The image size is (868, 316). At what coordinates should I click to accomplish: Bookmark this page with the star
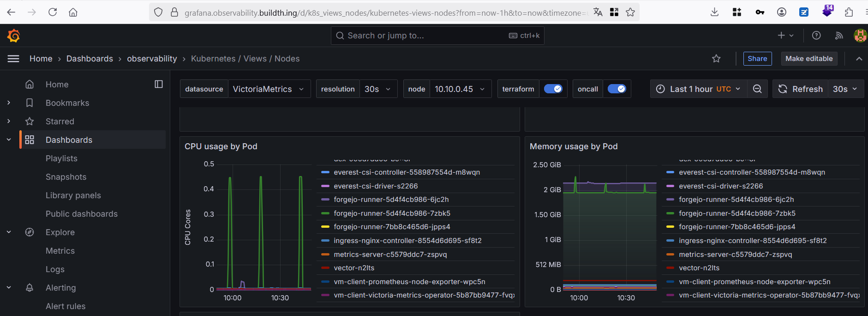pos(630,12)
